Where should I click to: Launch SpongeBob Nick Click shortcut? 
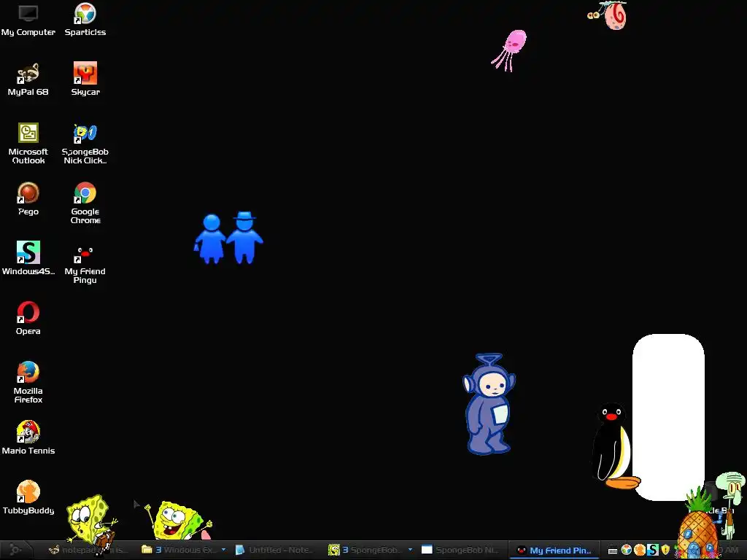85,144
